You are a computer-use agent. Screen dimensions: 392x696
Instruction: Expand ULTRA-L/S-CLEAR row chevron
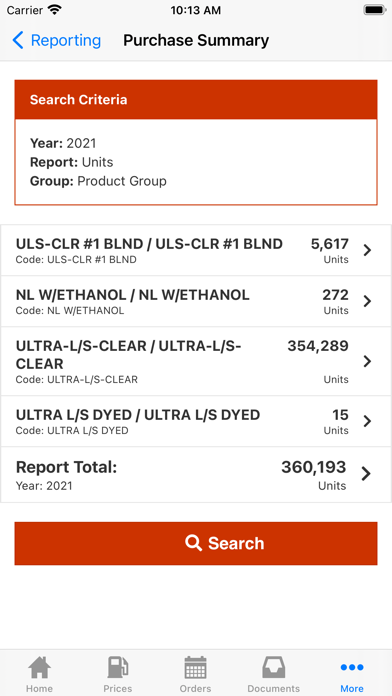tap(367, 361)
